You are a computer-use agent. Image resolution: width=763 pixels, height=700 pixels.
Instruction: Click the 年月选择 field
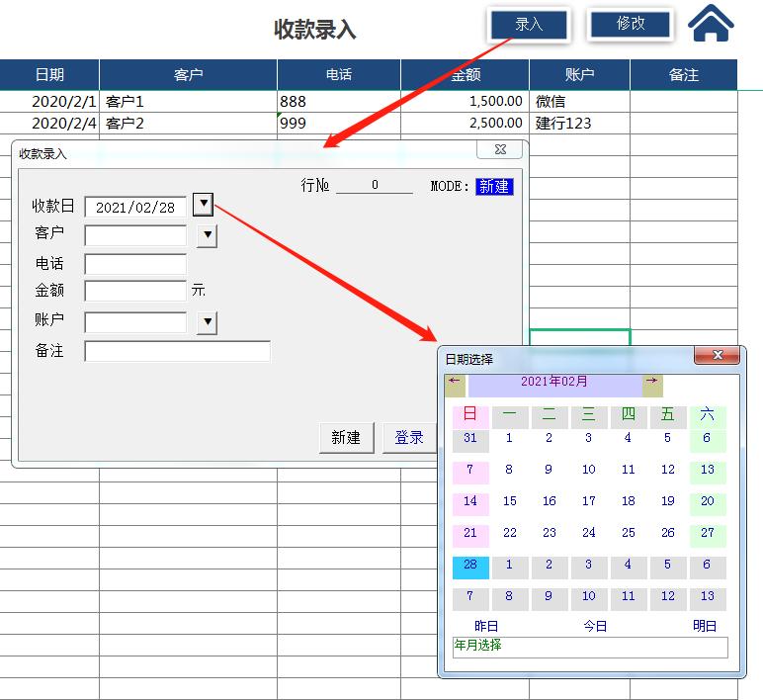(x=590, y=647)
